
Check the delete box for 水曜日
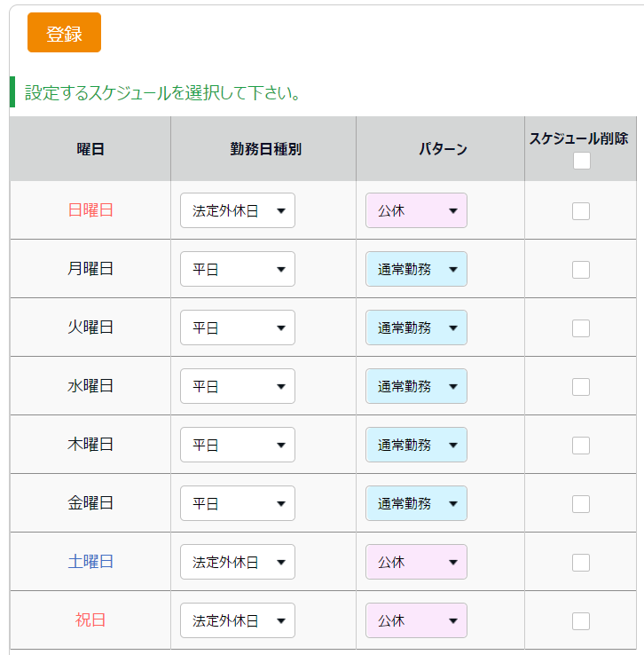point(580,387)
